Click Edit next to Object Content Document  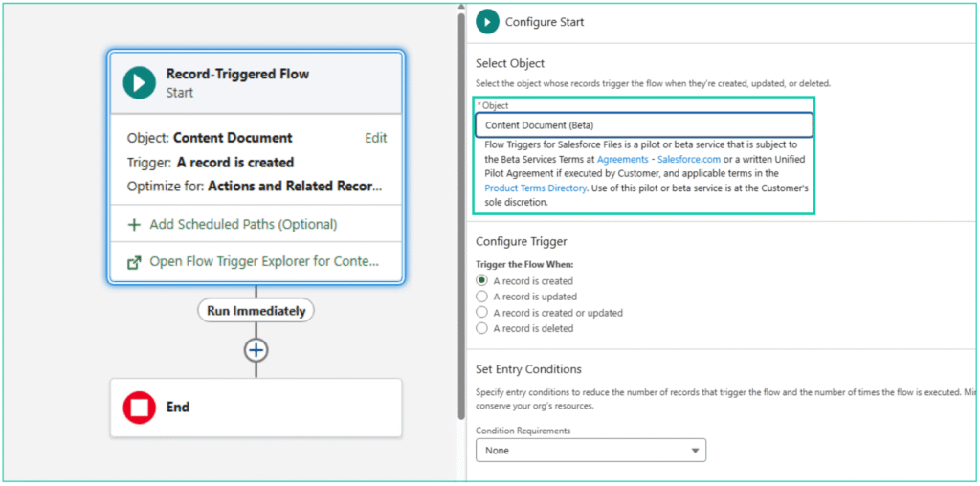[376, 138]
